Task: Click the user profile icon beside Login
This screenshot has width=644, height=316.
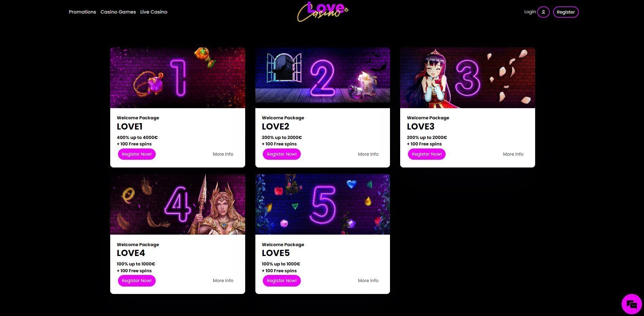Action: click(543, 12)
